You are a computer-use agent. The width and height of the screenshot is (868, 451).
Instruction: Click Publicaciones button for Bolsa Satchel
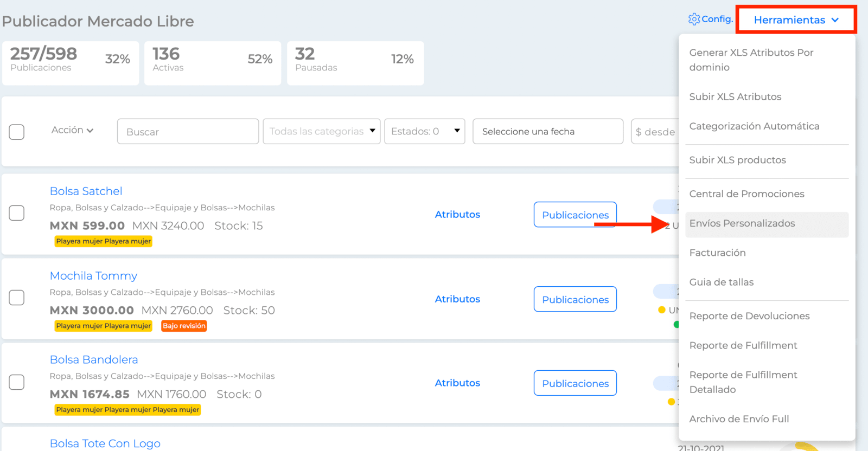pyautogui.click(x=575, y=215)
